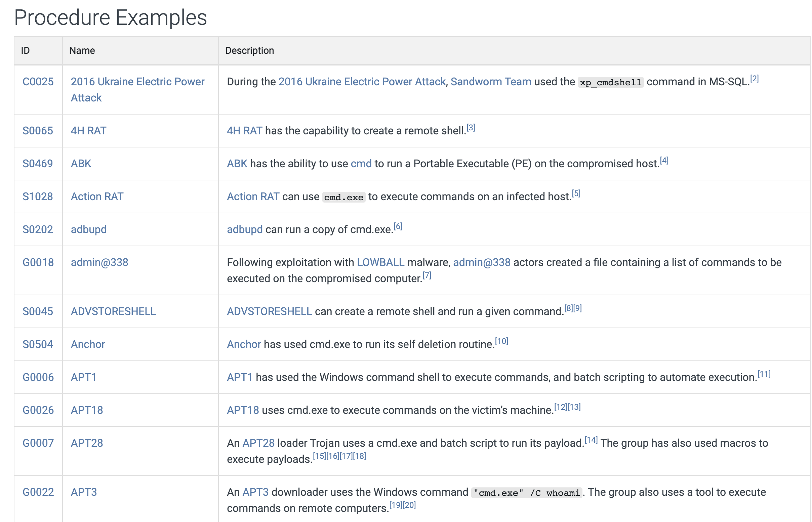Open 2016 Ukraine Electric Power Attack name link

point(137,82)
